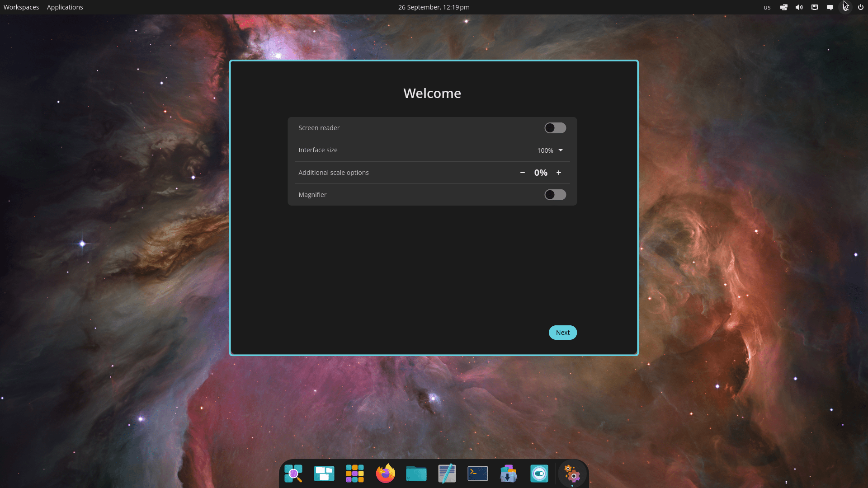Open the Interface size dropdown
The image size is (868, 488).
pyautogui.click(x=549, y=150)
